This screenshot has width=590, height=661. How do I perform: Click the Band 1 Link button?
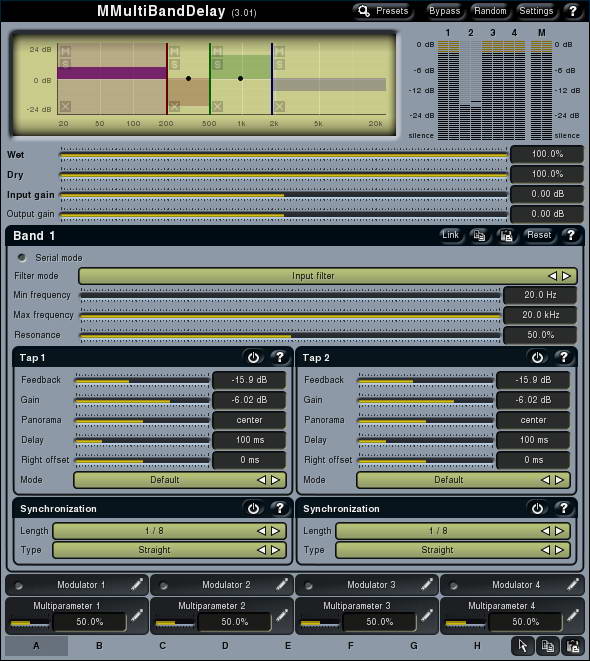point(450,235)
